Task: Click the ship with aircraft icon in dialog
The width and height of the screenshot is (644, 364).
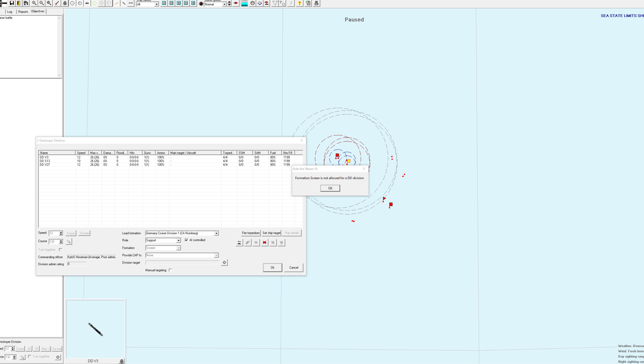Action: tap(239, 243)
